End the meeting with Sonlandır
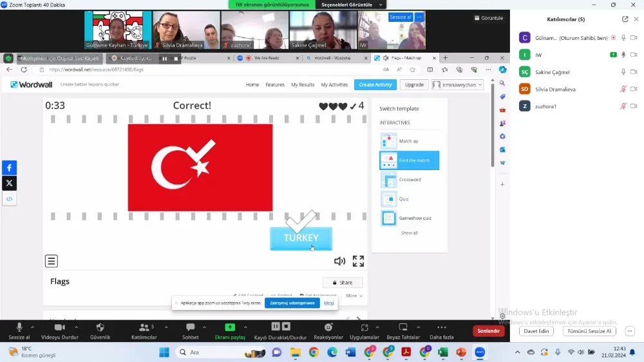 (x=488, y=331)
